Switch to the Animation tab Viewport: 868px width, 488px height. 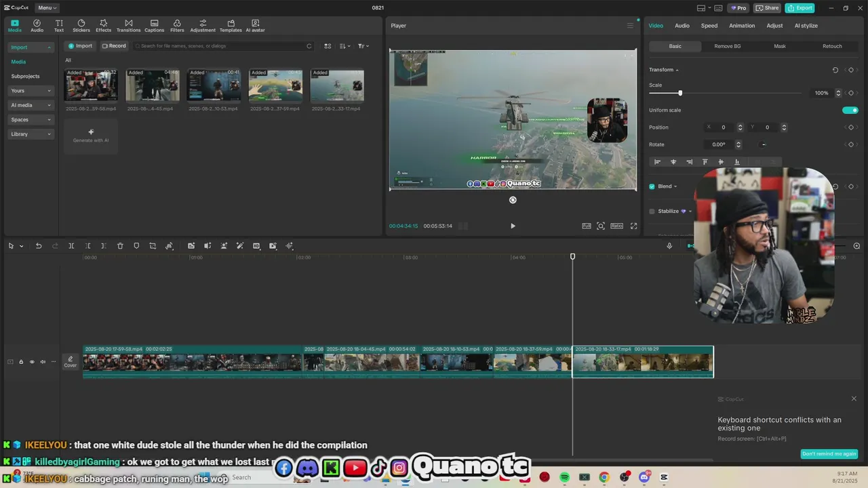point(742,26)
